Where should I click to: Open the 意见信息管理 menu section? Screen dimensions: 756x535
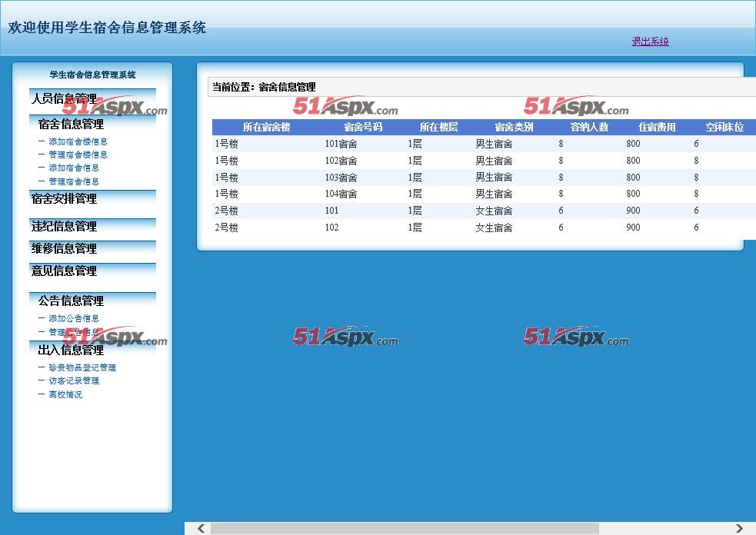(64, 271)
